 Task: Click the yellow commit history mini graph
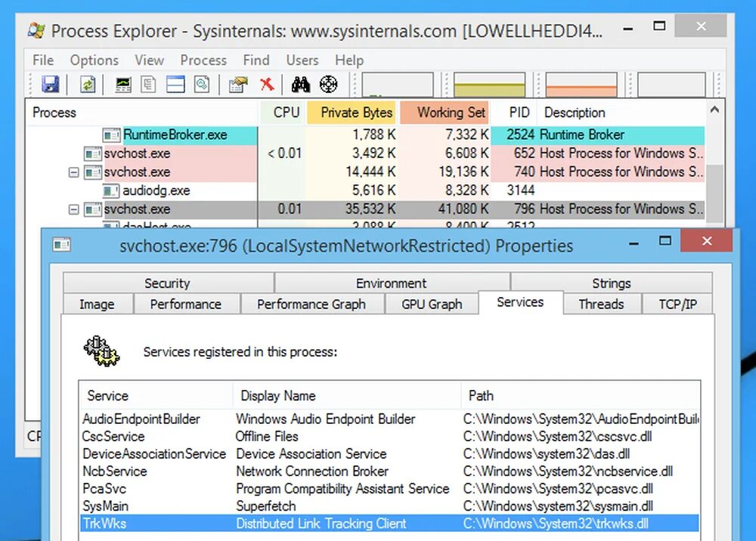[x=489, y=85]
